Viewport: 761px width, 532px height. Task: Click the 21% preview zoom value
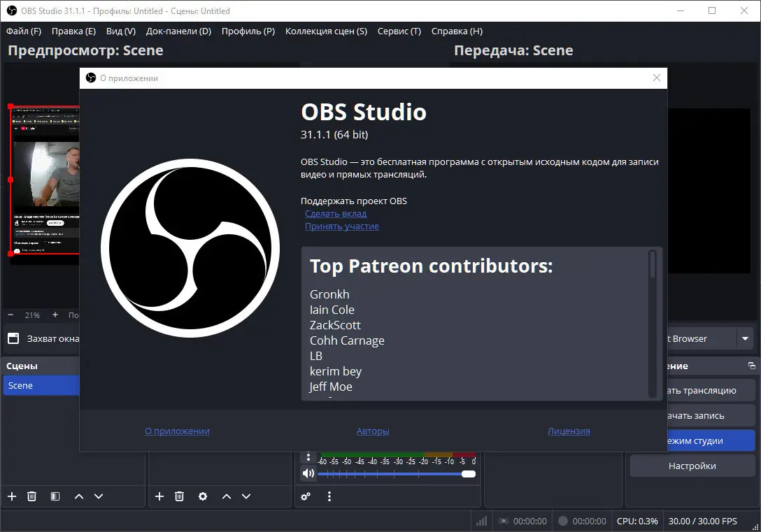[x=32, y=315]
